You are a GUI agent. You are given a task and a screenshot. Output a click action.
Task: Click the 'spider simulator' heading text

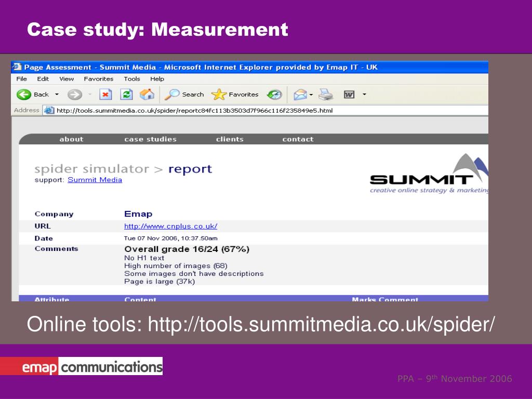[x=91, y=169]
